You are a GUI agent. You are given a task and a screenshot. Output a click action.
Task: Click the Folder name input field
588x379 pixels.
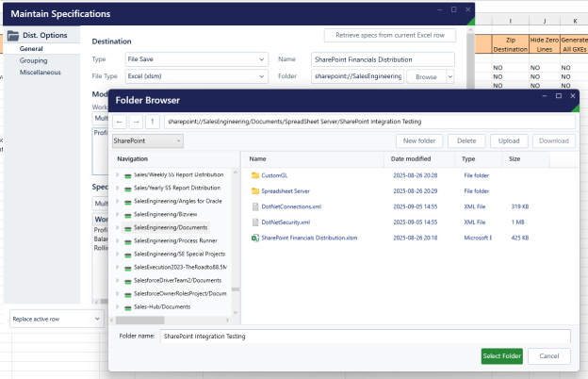[x=364, y=336]
